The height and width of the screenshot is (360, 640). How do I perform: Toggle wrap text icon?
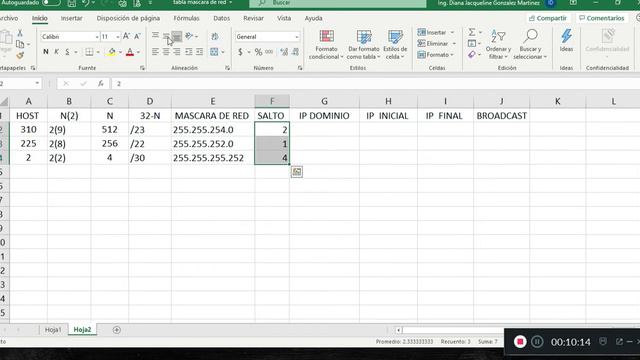(x=215, y=36)
